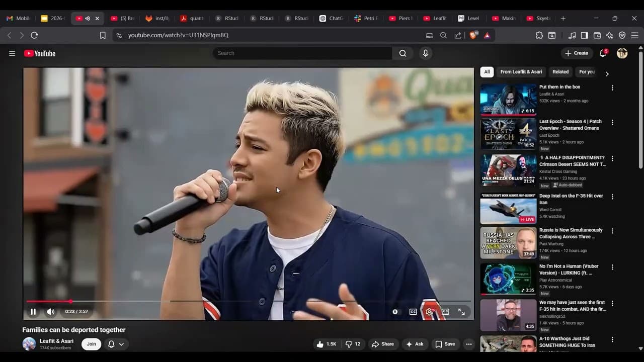The width and height of the screenshot is (644, 362).
Task: Pause the video with the player button
Action: tap(33, 312)
